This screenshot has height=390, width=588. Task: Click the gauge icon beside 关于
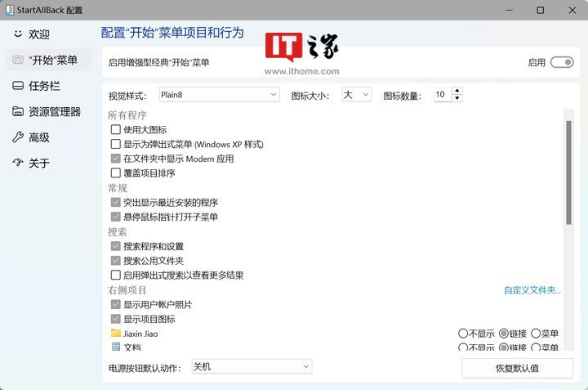coord(18,163)
